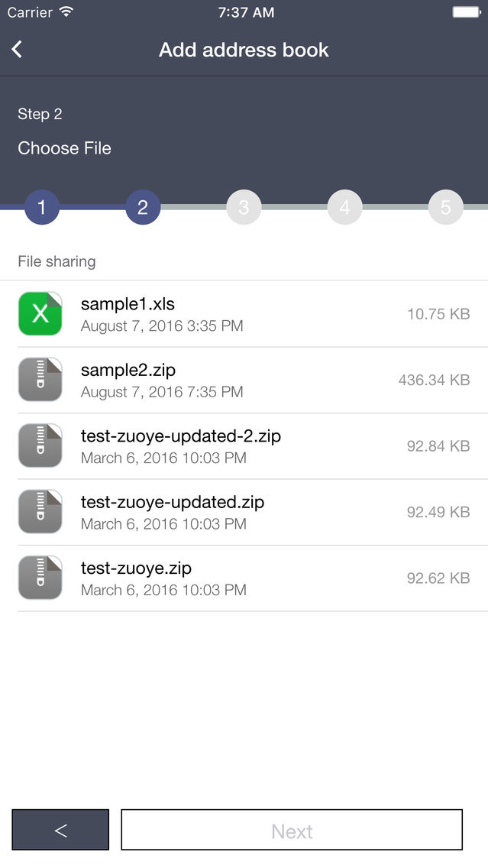Tap the battery icon in status bar
The height and width of the screenshot is (868, 488).
(x=467, y=11)
